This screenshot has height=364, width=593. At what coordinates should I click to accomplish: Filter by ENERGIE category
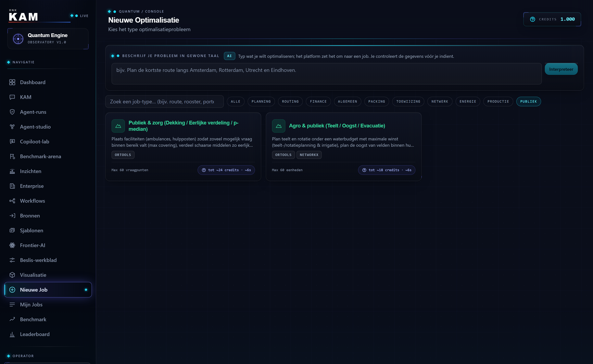468,102
